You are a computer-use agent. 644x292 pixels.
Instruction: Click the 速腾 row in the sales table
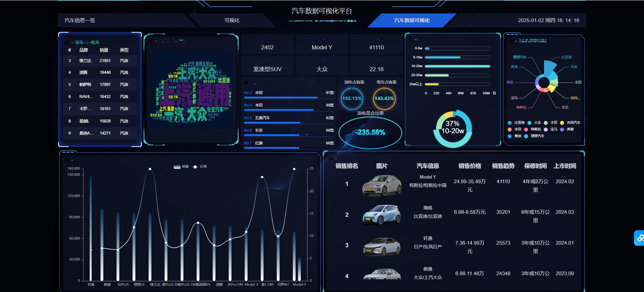coord(100,72)
